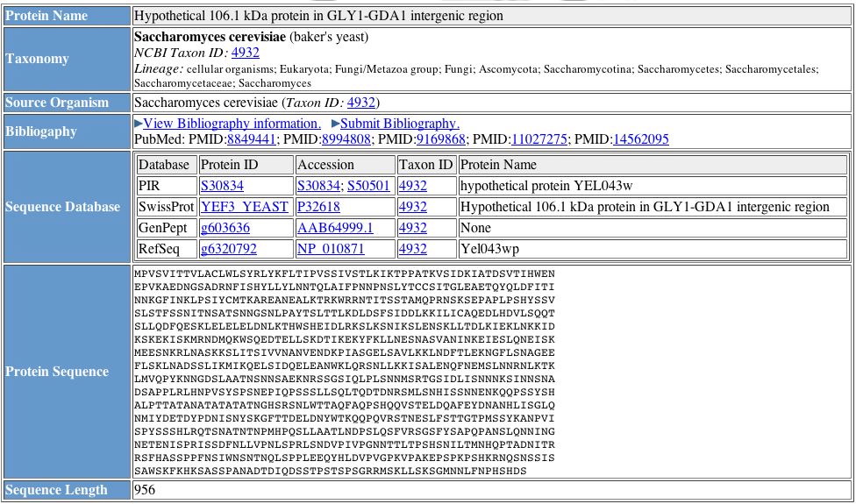Select the Bibliography row header

coord(67,131)
